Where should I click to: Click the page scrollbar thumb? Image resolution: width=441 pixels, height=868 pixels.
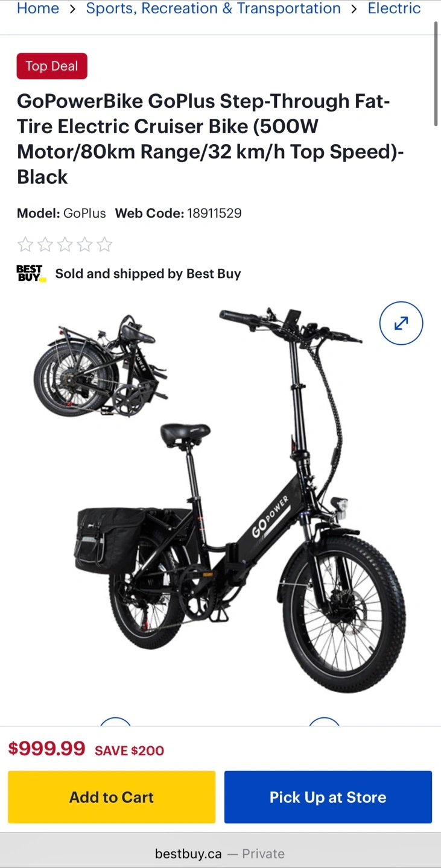click(x=436, y=74)
